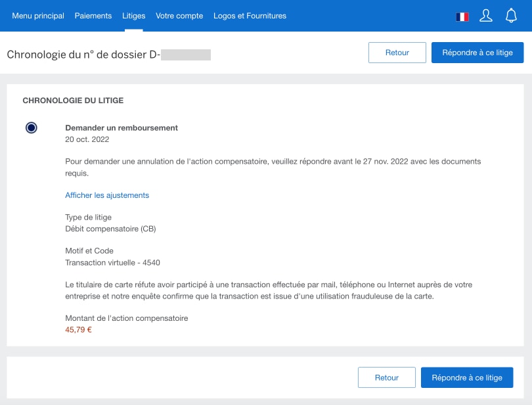The height and width of the screenshot is (405, 532).
Task: Select the dispute amount 45,79 €
Action: 78,331
